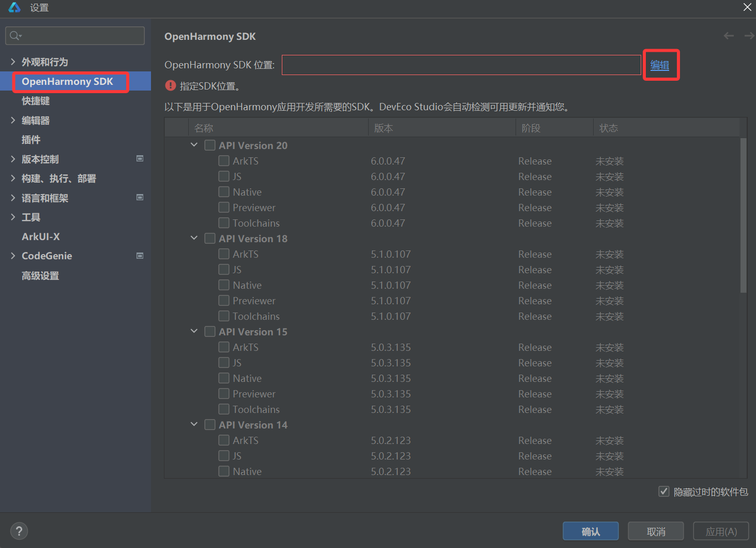The width and height of the screenshot is (756, 548).
Task: Check Toolchains 5.1.0.107 checkbox
Action: [x=224, y=316]
